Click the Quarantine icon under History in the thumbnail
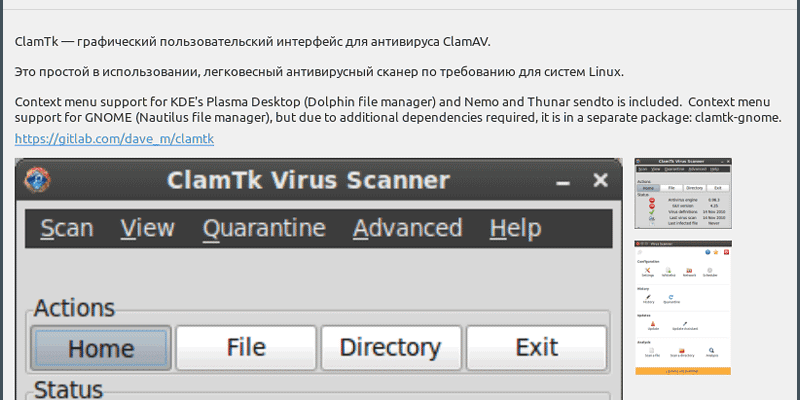 671,297
